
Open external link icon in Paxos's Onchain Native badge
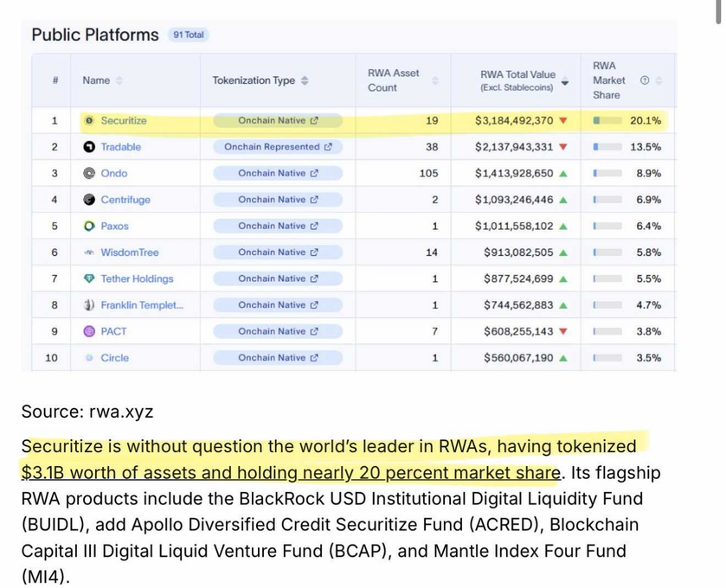[x=314, y=226]
